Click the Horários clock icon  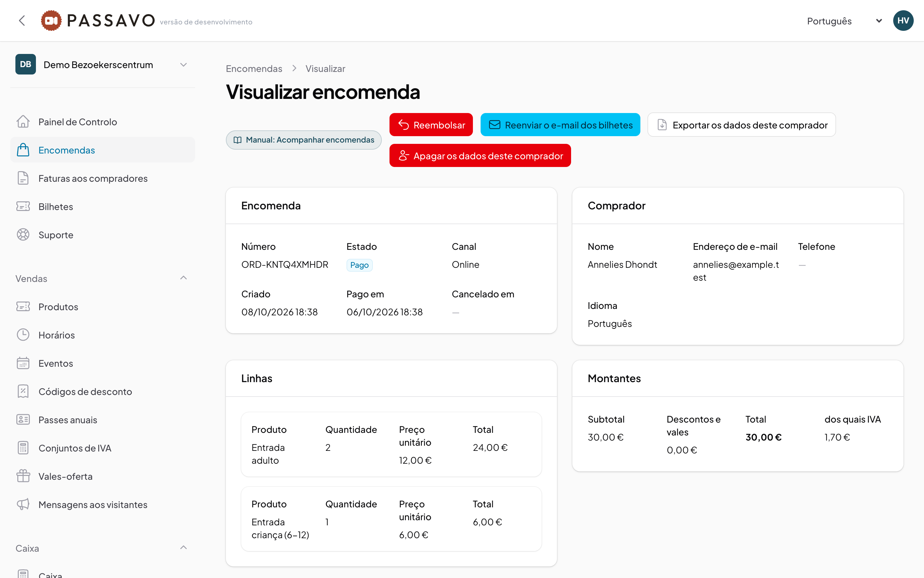point(23,335)
